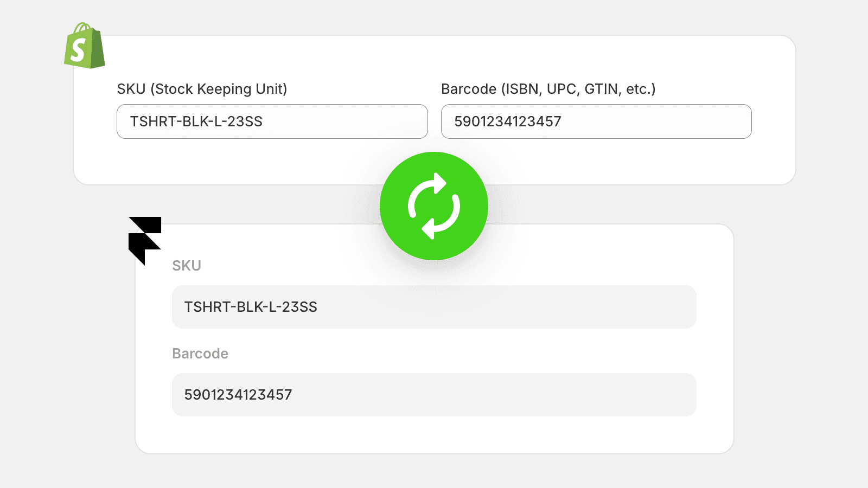
Task: Select the Framer SKU text field
Action: 434,307
